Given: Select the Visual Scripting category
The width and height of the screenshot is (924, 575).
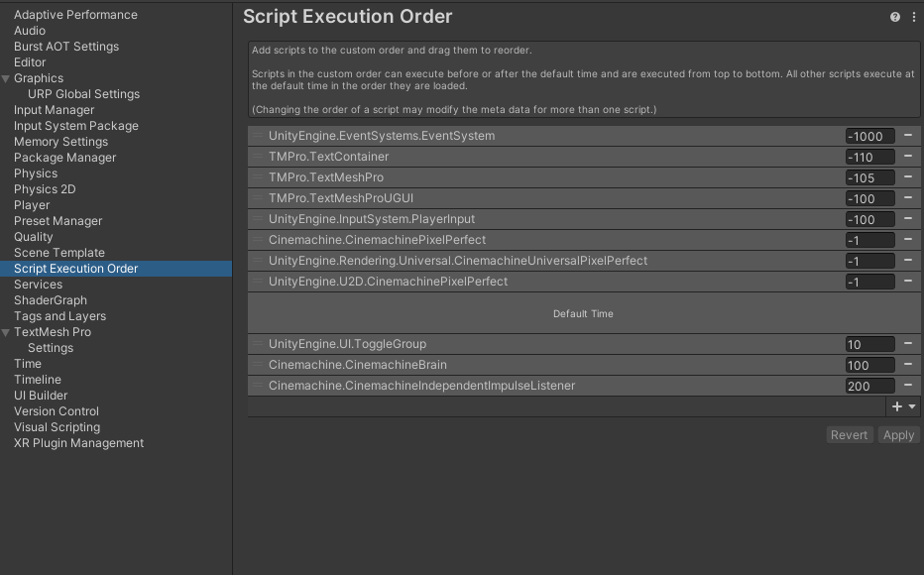Looking at the screenshot, I should [x=58, y=427].
